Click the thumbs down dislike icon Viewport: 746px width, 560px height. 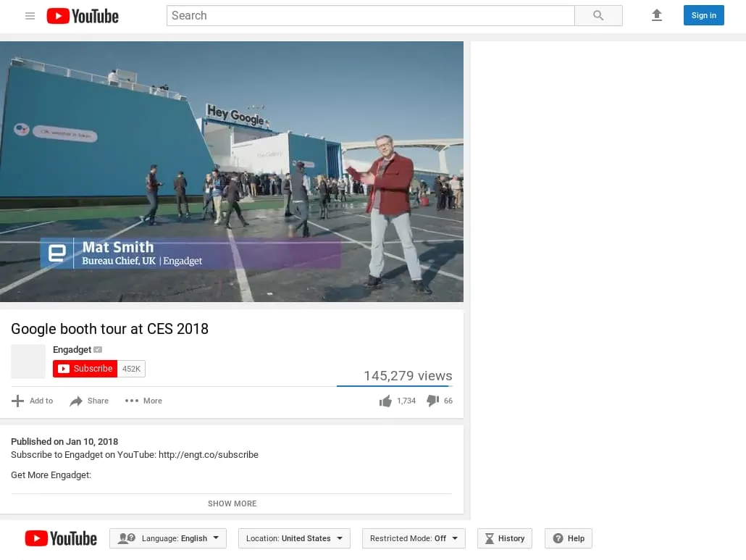(432, 401)
